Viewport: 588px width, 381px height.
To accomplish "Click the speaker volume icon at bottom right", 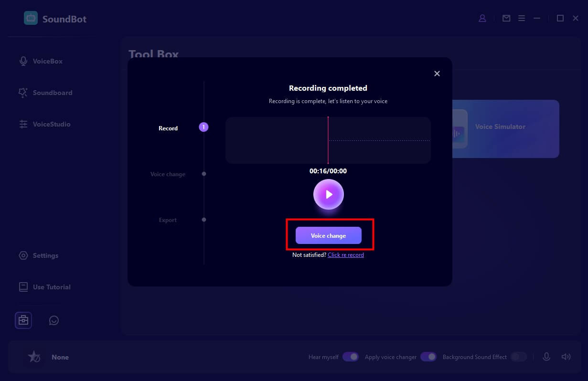I will 566,357.
